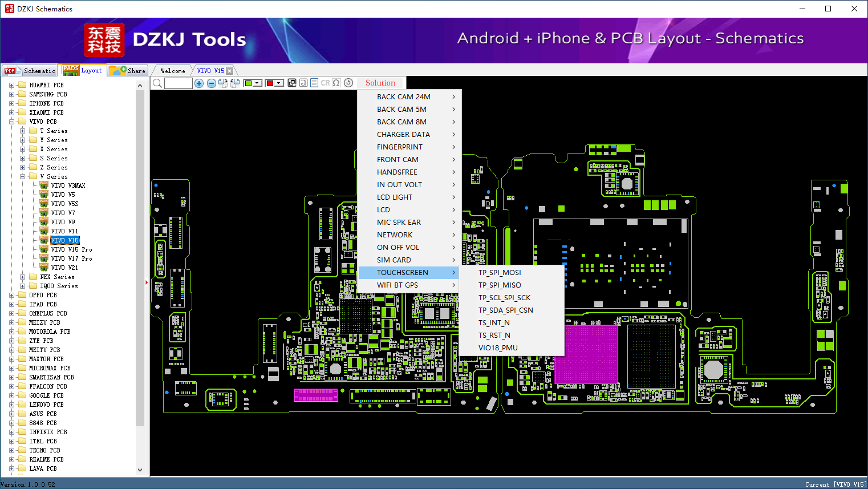868x489 pixels.
Task: Switch to the Welcome tab
Action: point(173,71)
